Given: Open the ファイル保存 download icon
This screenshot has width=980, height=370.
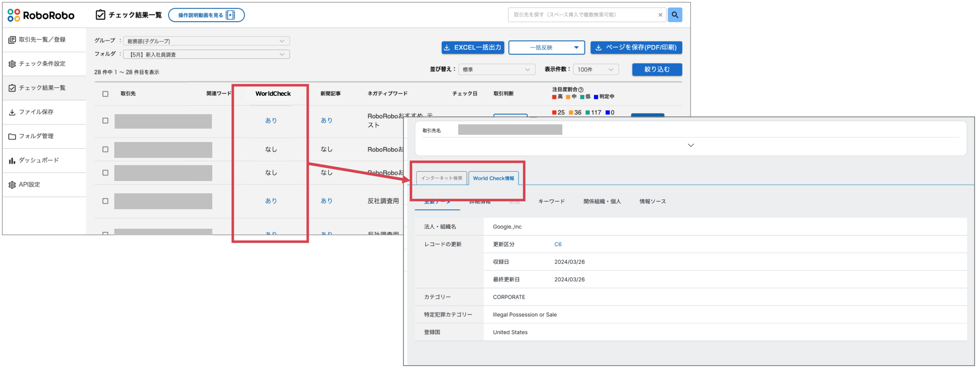Looking at the screenshot, I should (x=12, y=112).
